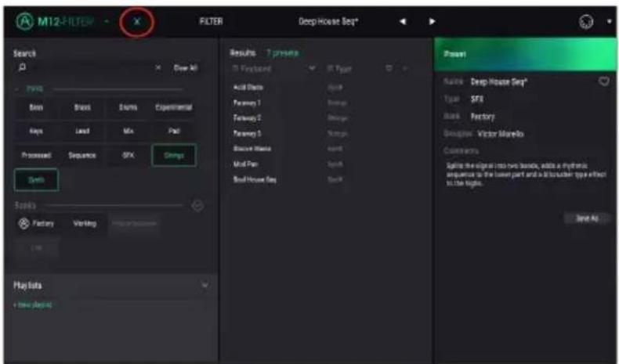Screen dimensions: 619x364
Task: Close the preset browser with the X icon
Action: coord(136,22)
